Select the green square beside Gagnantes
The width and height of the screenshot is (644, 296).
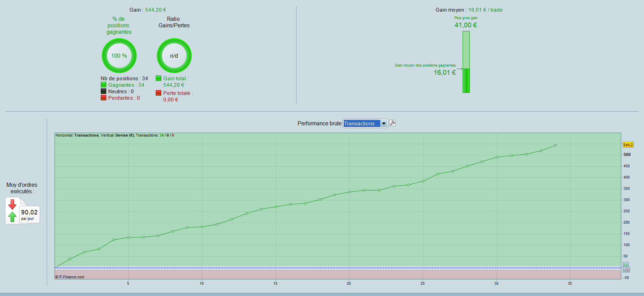104,85
